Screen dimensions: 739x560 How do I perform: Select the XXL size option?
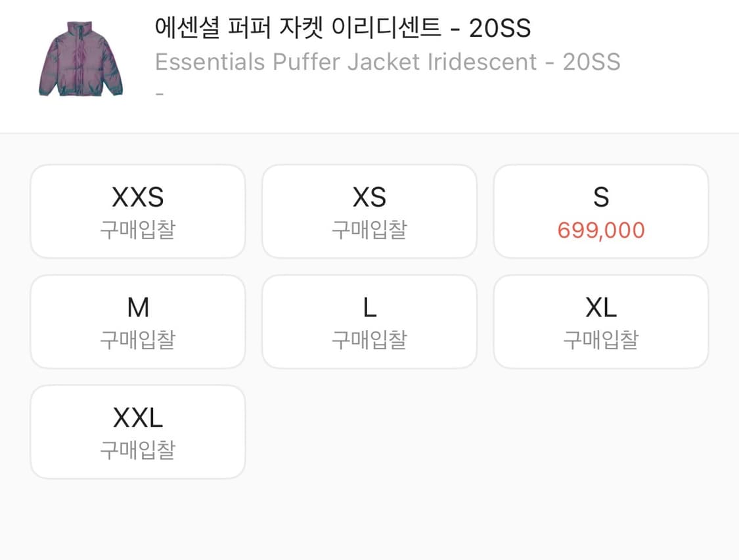tap(137, 431)
